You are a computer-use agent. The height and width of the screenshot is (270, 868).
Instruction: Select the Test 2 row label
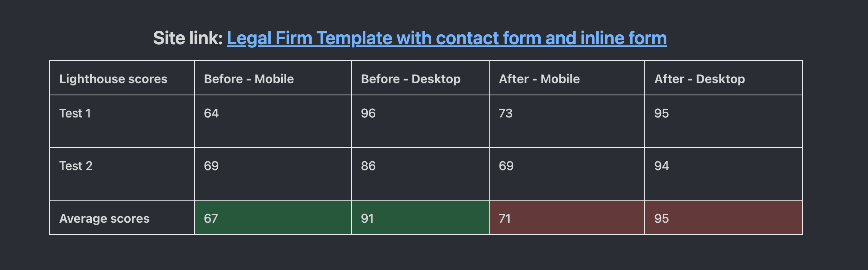[x=122, y=174]
